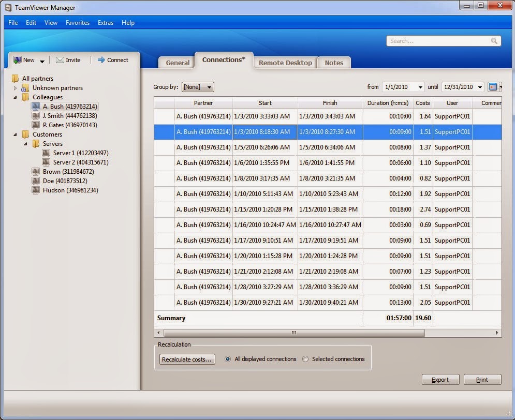Click the Colleagues folder icon
The image size is (515, 420).
25,97
